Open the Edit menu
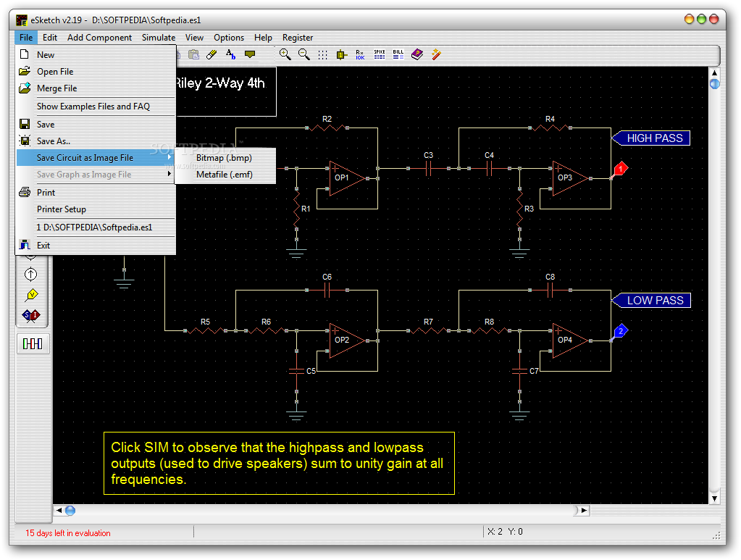 click(x=50, y=38)
